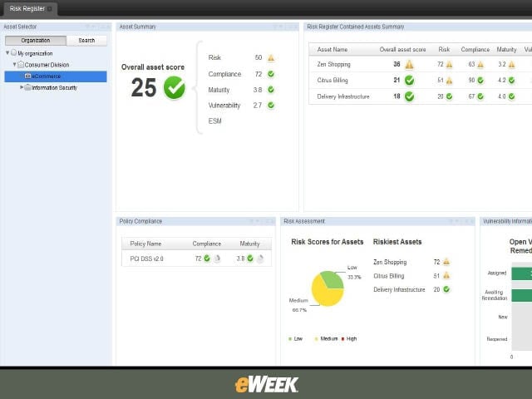This screenshot has height=399, width=532.
Task: Click Citrus Billing overall score green checkmark
Action: pos(410,81)
